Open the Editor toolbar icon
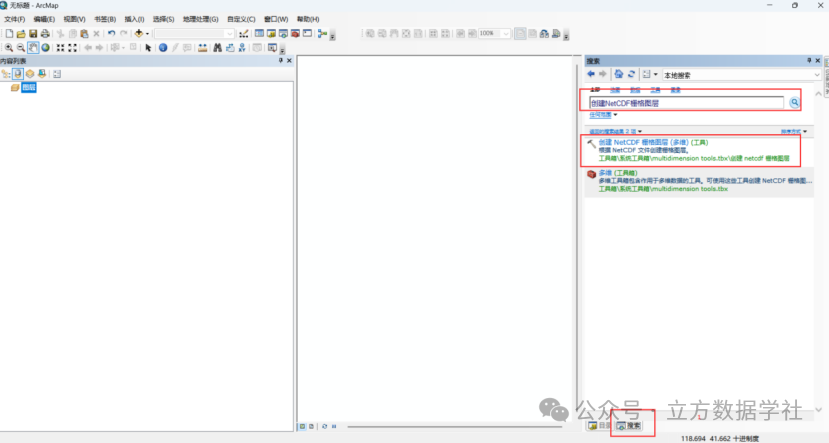This screenshot has height=443, width=829. pyautogui.click(x=244, y=34)
